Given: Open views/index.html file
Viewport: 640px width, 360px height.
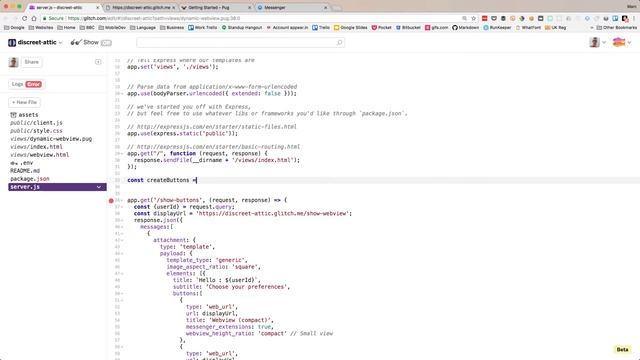Looking at the screenshot, I should pyautogui.click(x=36, y=147).
